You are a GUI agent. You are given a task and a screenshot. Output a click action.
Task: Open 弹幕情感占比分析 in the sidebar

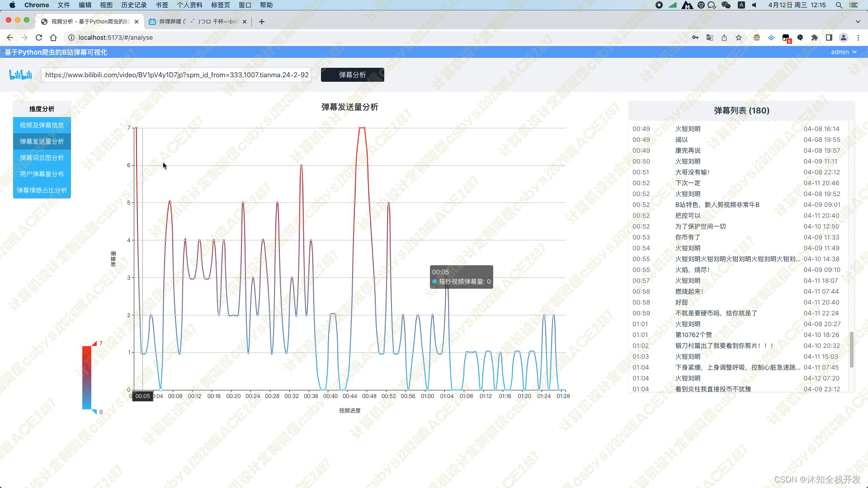coord(42,190)
